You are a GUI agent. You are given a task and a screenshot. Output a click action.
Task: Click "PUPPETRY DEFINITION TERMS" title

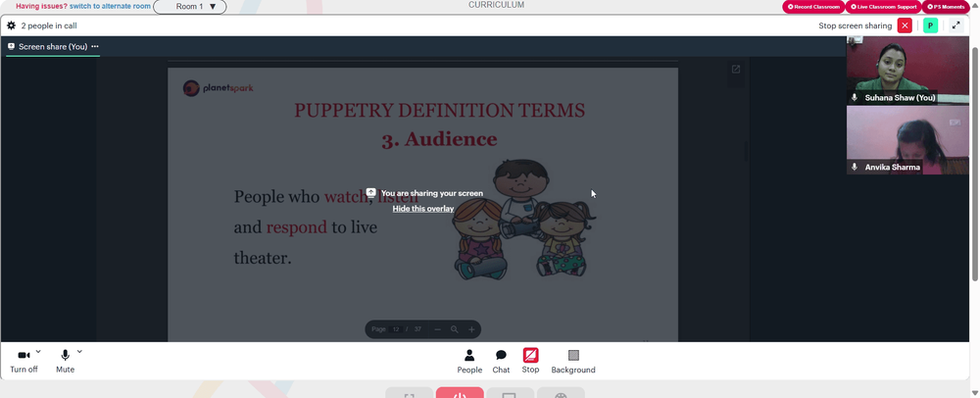point(439,111)
